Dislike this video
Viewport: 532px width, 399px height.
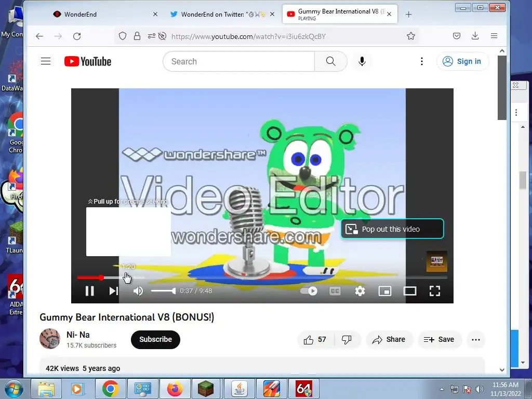[x=347, y=340]
